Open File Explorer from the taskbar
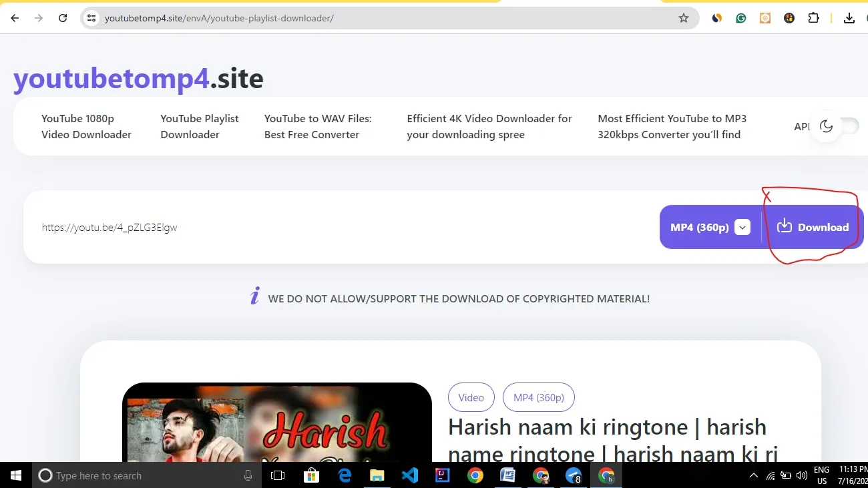 click(377, 475)
